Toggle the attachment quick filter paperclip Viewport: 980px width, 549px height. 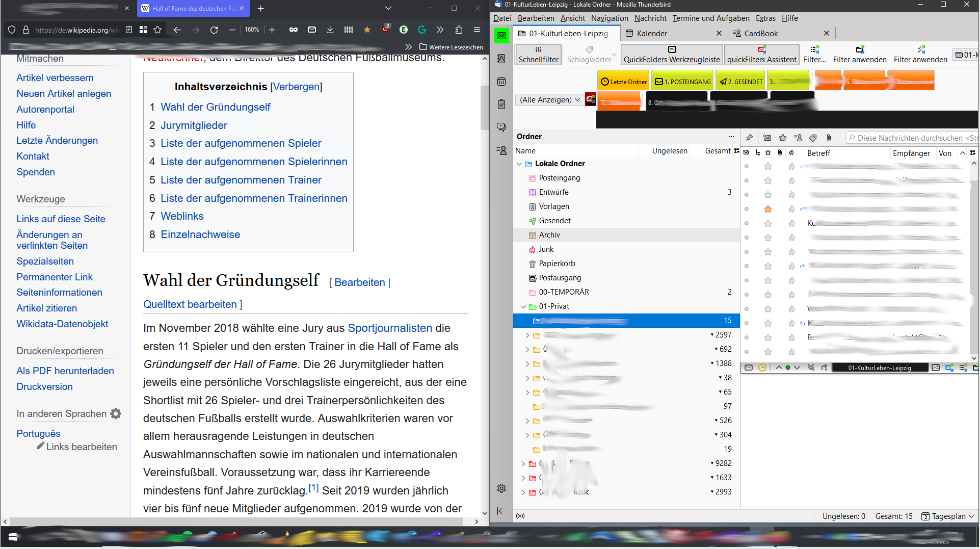pyautogui.click(x=829, y=138)
